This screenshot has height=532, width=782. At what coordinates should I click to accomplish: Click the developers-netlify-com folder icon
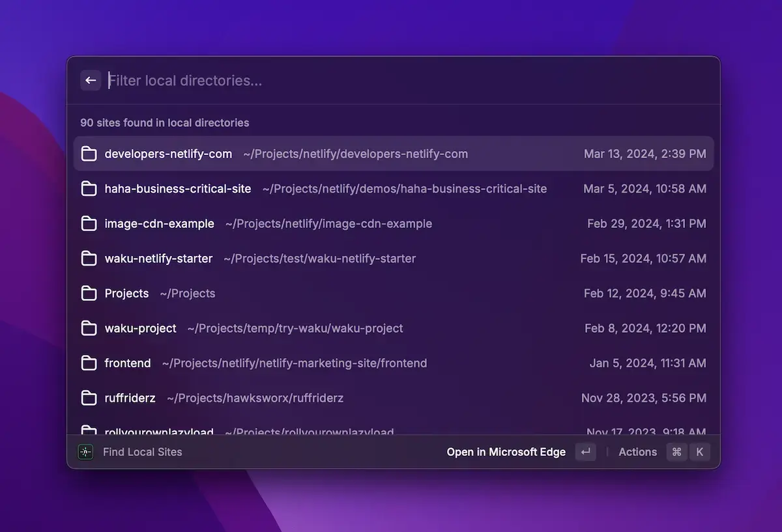(x=89, y=154)
